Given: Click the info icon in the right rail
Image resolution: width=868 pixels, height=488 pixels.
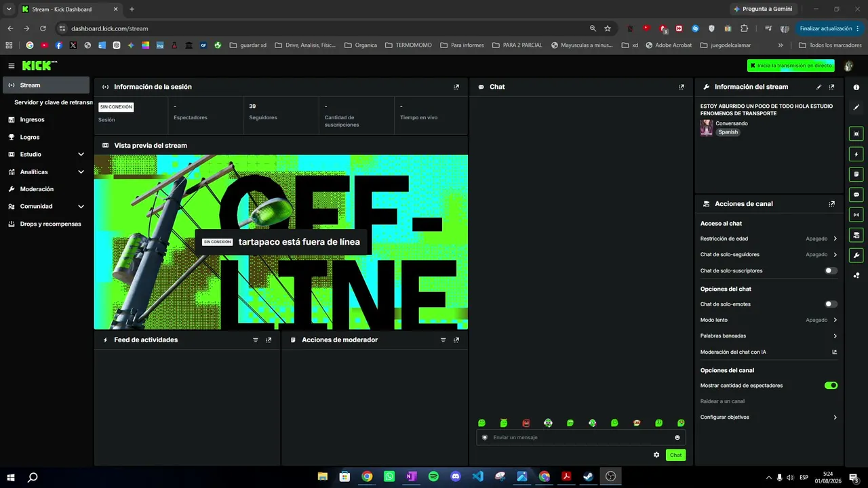Looking at the screenshot, I should pos(856,87).
